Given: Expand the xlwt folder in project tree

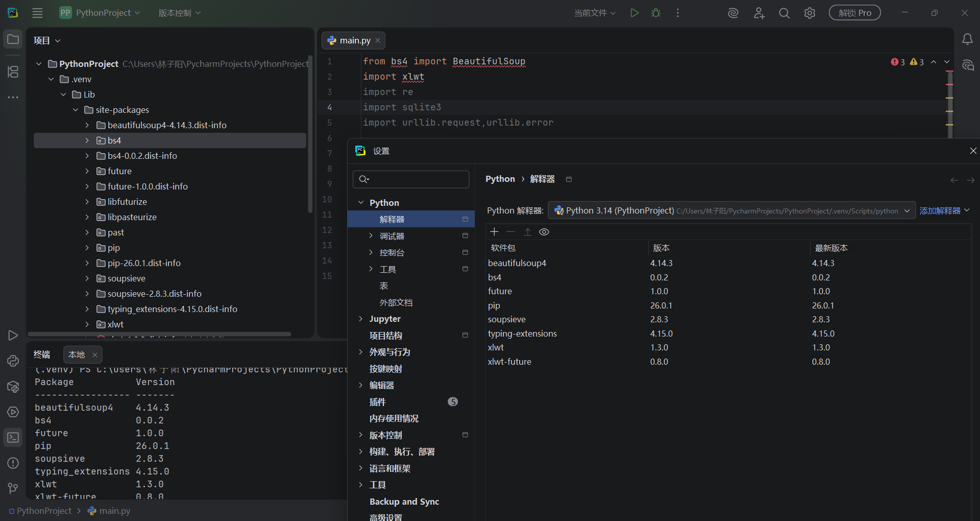Looking at the screenshot, I should click(x=87, y=324).
